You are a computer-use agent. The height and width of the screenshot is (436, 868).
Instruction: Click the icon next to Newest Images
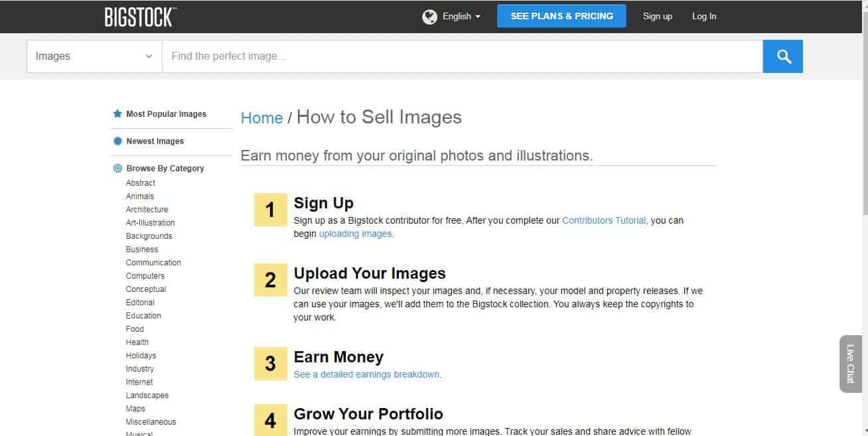click(117, 141)
